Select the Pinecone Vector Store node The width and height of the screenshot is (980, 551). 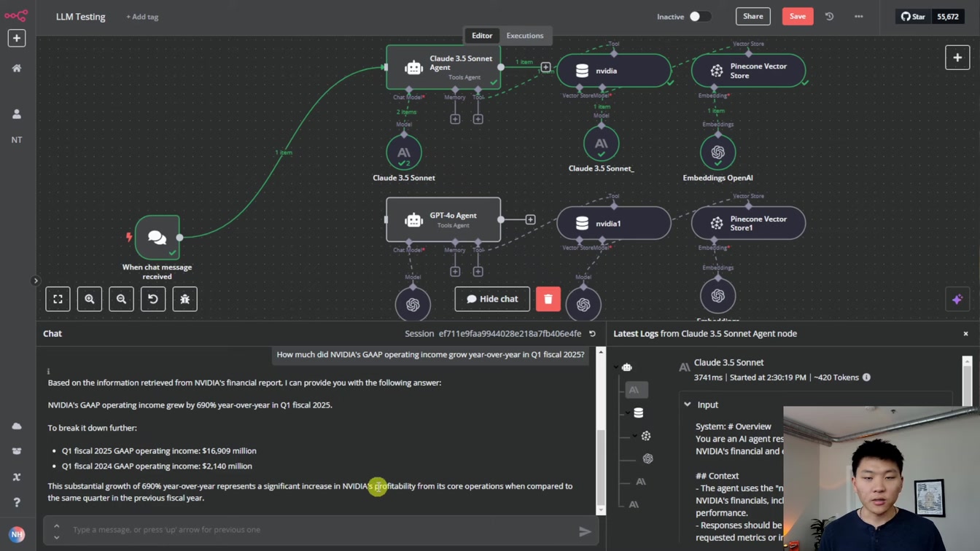pyautogui.click(x=748, y=71)
